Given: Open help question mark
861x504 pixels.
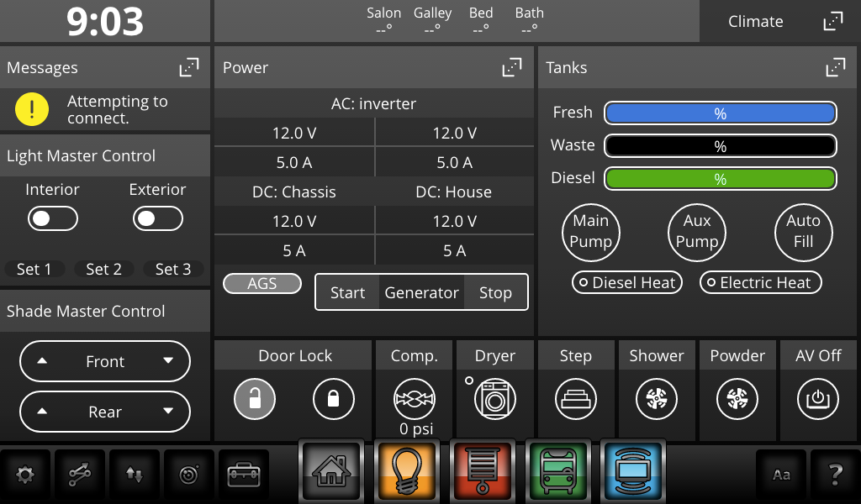Looking at the screenshot, I should [x=835, y=475].
